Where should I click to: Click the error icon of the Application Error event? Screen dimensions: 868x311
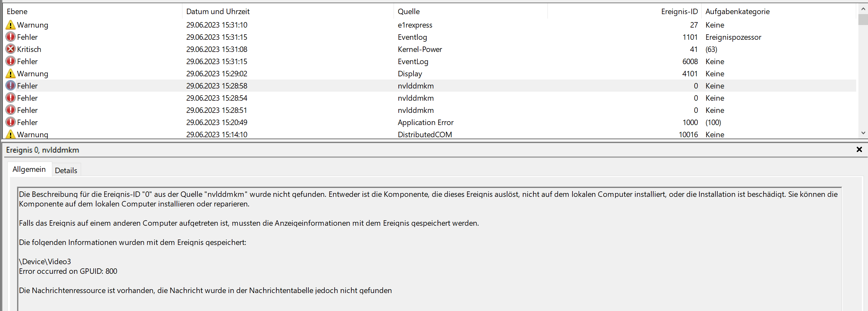tap(11, 122)
